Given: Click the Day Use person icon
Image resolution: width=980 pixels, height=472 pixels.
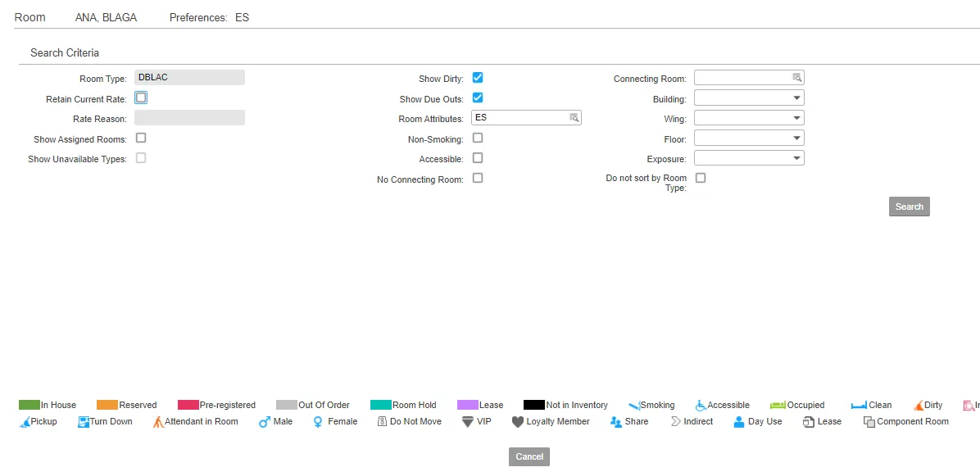Looking at the screenshot, I should tap(739, 422).
